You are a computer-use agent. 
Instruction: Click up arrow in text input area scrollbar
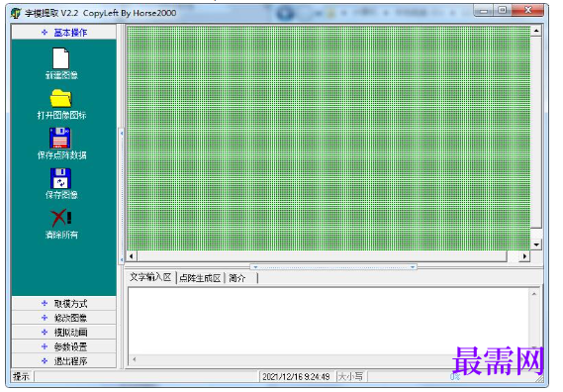(534, 294)
